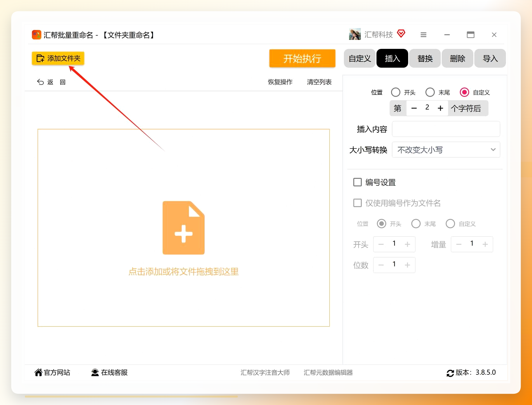Select numbering position 自定义 radio button

click(x=450, y=224)
